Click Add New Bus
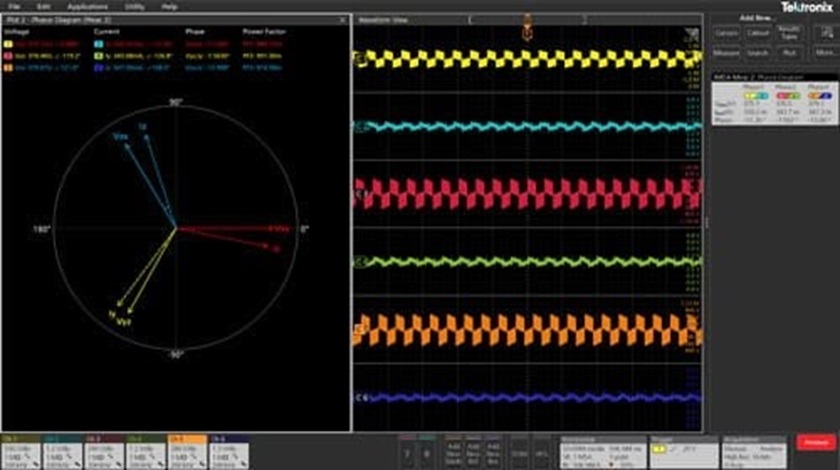 (x=493, y=453)
